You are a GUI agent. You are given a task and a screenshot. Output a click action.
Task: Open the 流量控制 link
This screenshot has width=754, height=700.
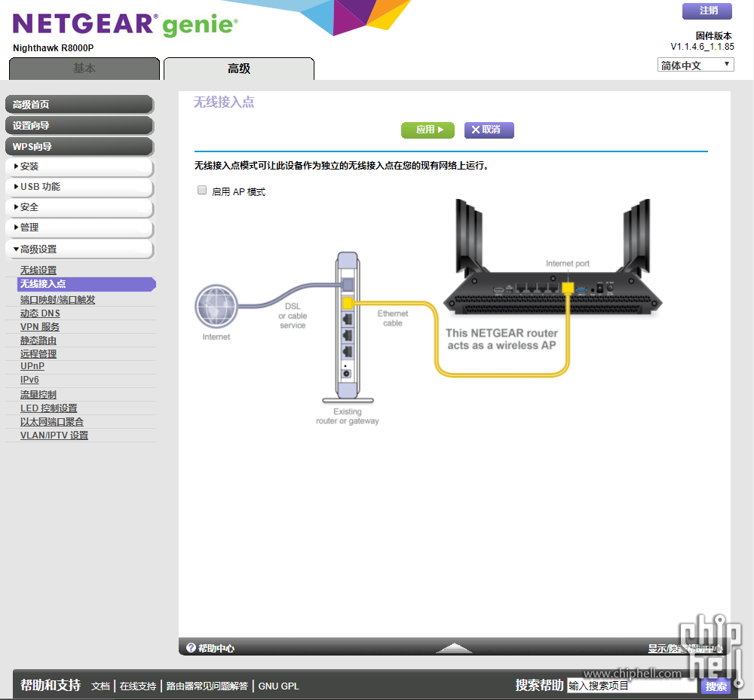[38, 394]
